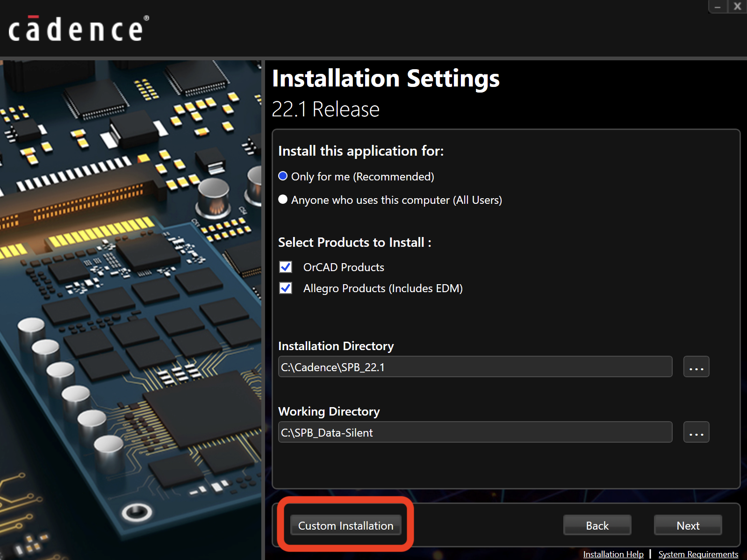Click the Installation Directory path field
Screen dimensions: 747x560
(475, 367)
